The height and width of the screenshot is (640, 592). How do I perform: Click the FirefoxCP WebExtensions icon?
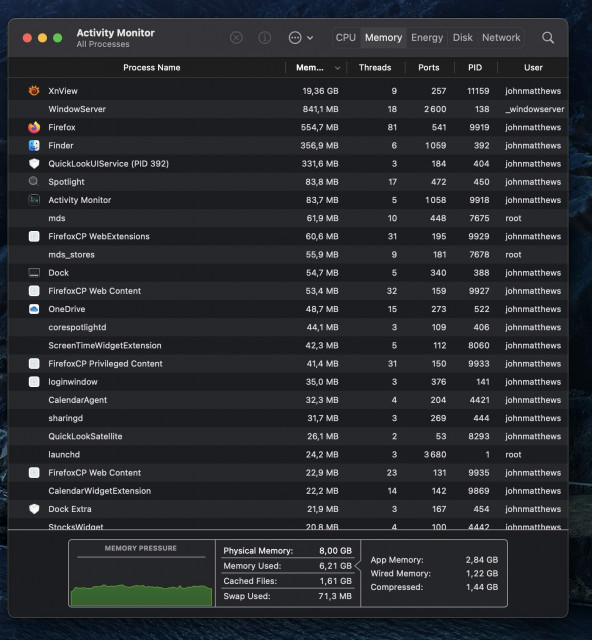pos(34,236)
